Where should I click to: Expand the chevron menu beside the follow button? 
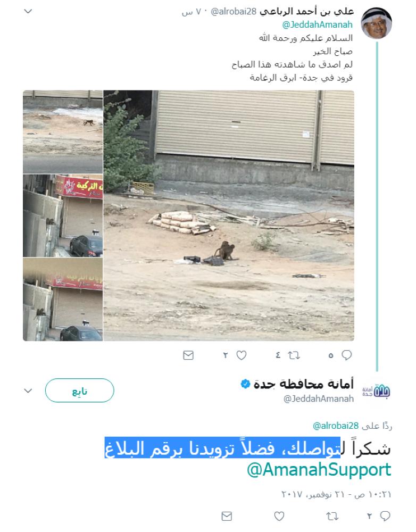[x=28, y=391]
